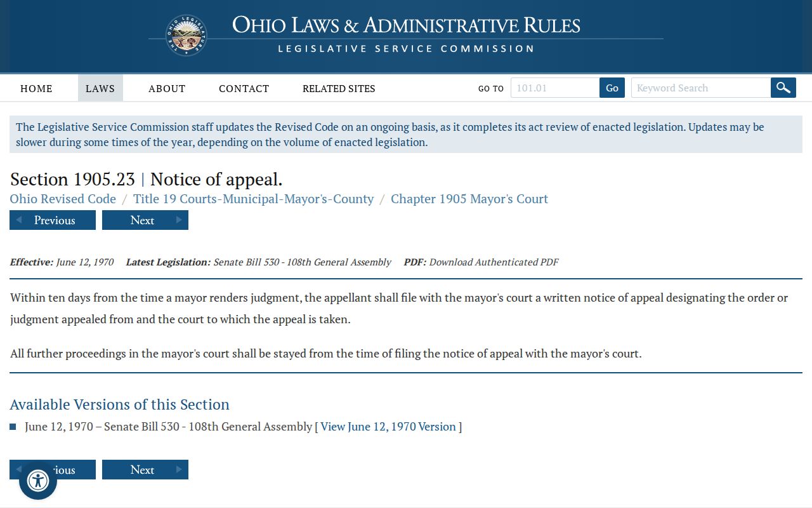Viewport: 812px width, 508px height.
Task: Click the Legislative Service Commission update notice
Action: [x=406, y=134]
